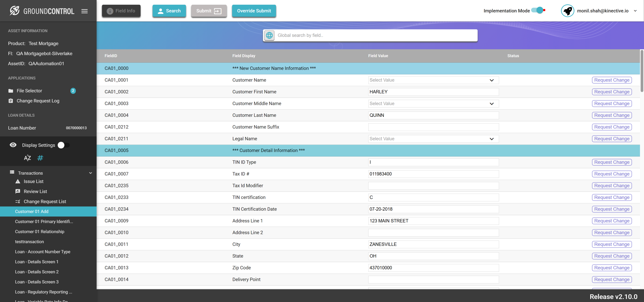Collapse the Transactions section chevron
The image size is (644, 302).
click(91, 173)
